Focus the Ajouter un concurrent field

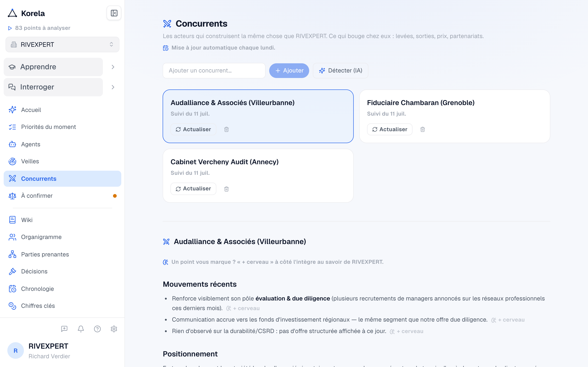pyautogui.click(x=214, y=71)
